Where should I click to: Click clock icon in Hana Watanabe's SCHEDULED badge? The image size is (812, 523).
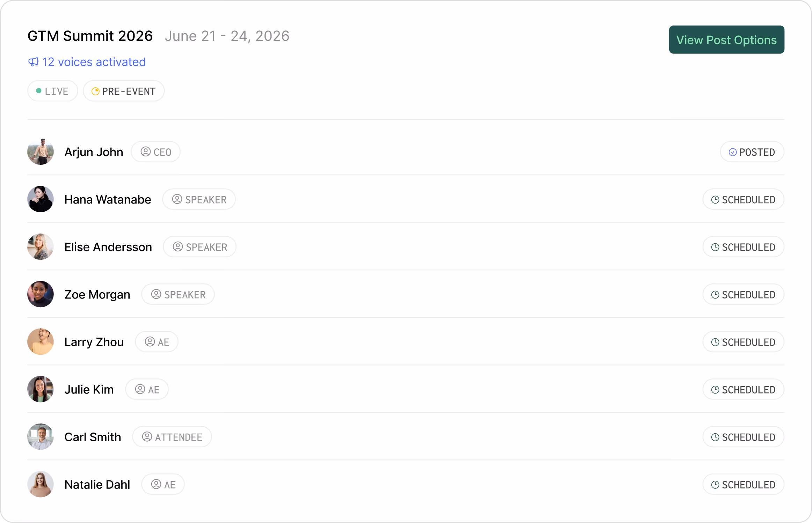(x=715, y=199)
